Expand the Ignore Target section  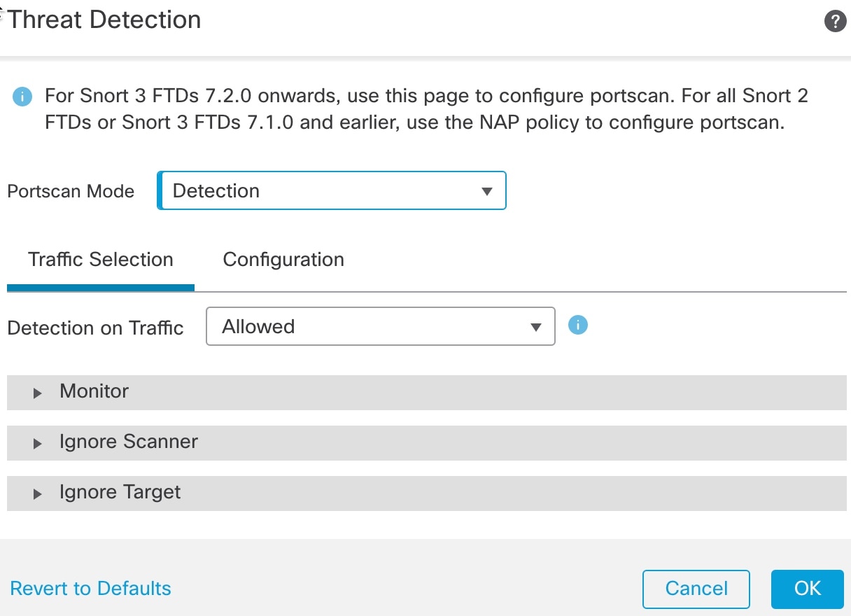pyautogui.click(x=427, y=493)
